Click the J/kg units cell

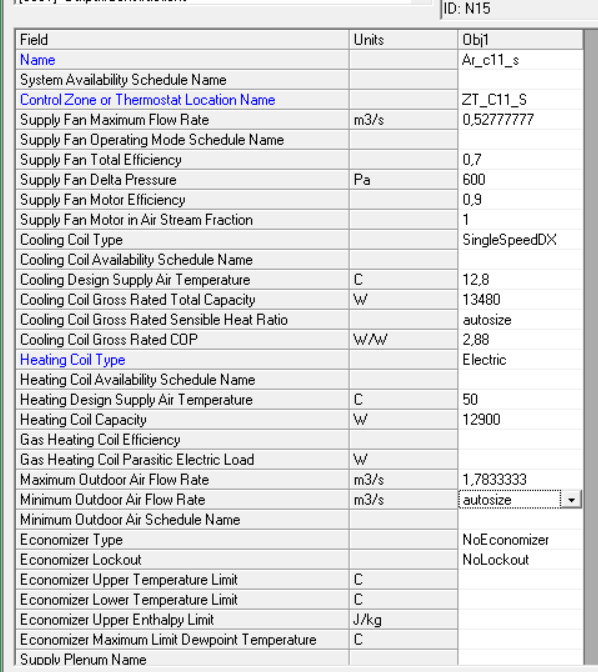(403, 620)
